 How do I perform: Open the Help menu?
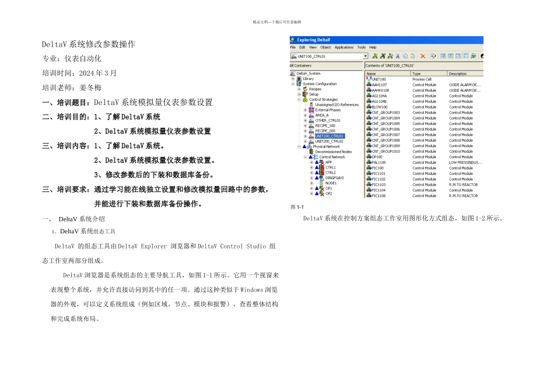(x=373, y=47)
